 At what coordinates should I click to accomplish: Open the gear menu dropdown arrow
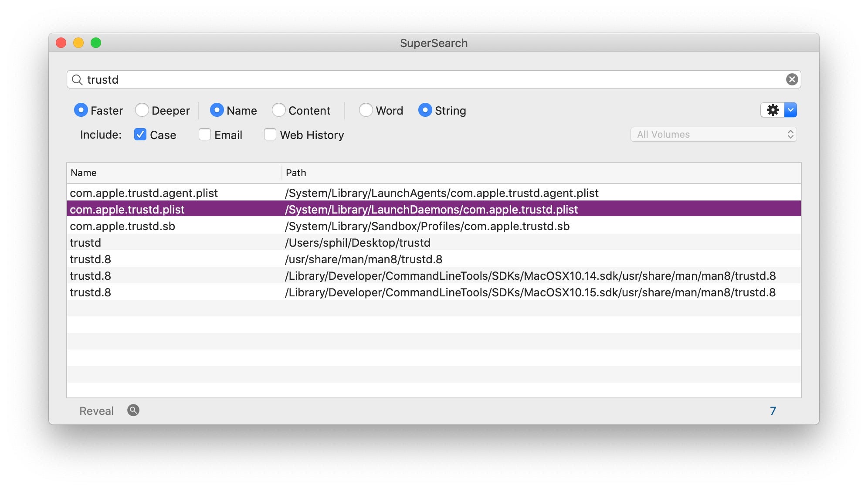[x=790, y=110]
